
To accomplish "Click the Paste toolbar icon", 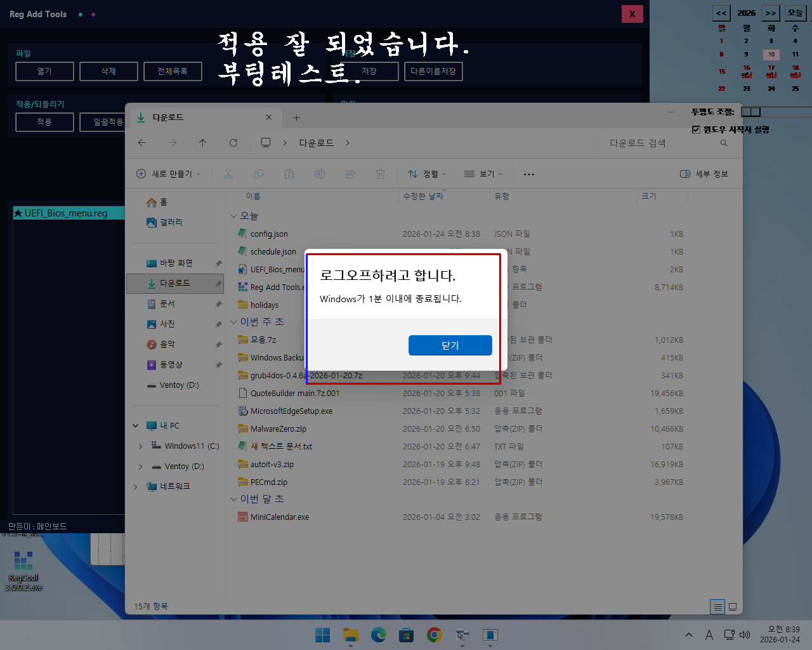I will [x=289, y=174].
